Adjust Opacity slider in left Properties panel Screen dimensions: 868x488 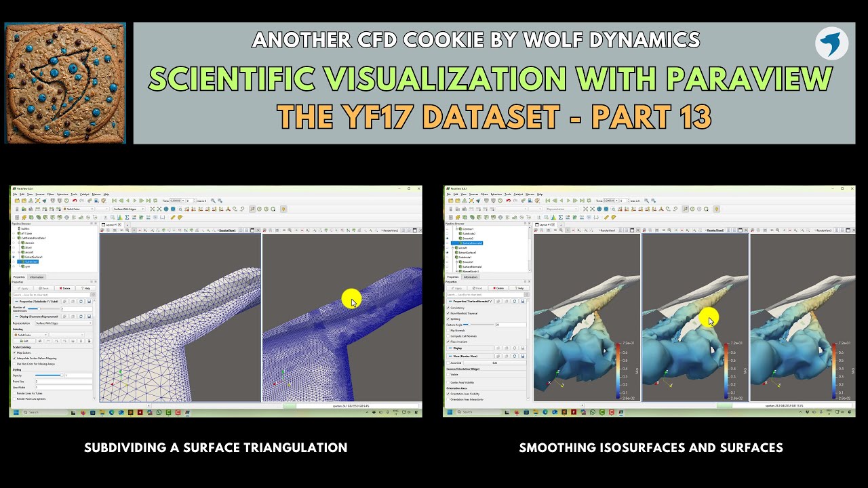(x=49, y=375)
